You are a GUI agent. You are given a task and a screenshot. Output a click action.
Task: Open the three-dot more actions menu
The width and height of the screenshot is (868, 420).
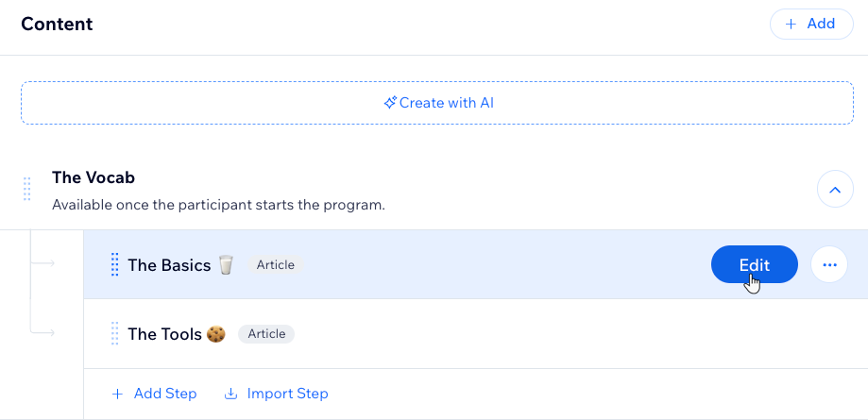829,264
